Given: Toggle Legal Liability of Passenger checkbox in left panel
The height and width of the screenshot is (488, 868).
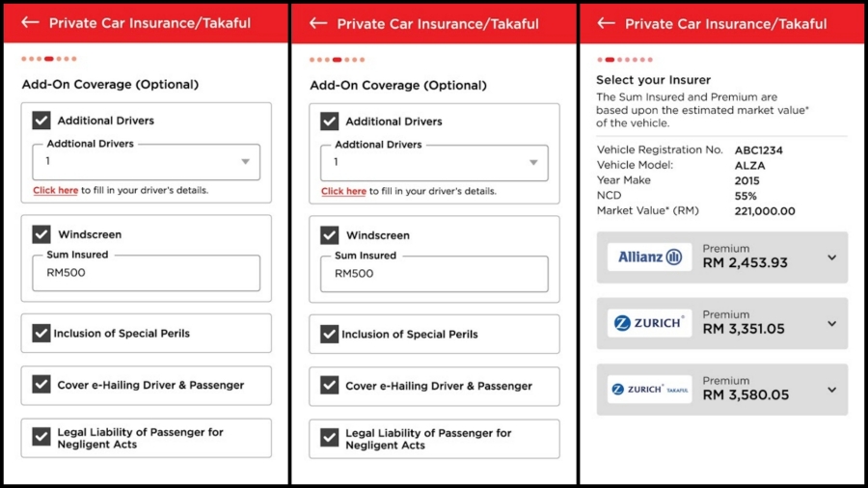Looking at the screenshot, I should [41, 437].
